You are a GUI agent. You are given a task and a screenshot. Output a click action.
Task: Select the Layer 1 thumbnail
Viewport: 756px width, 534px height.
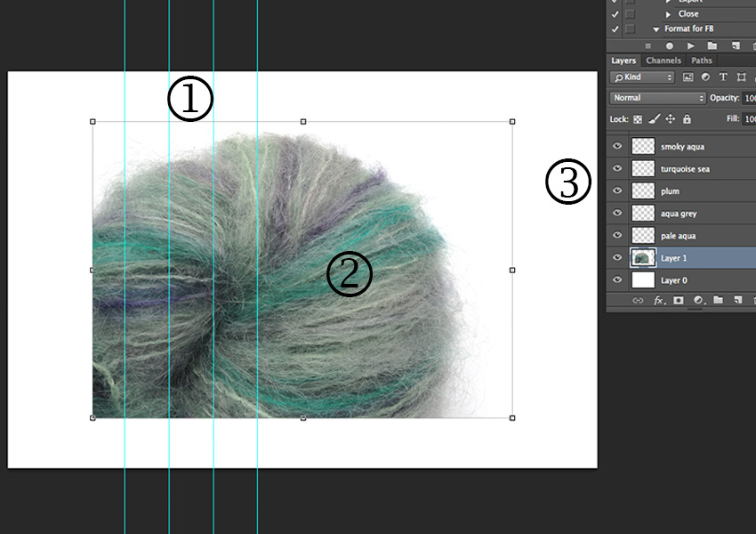coord(642,257)
